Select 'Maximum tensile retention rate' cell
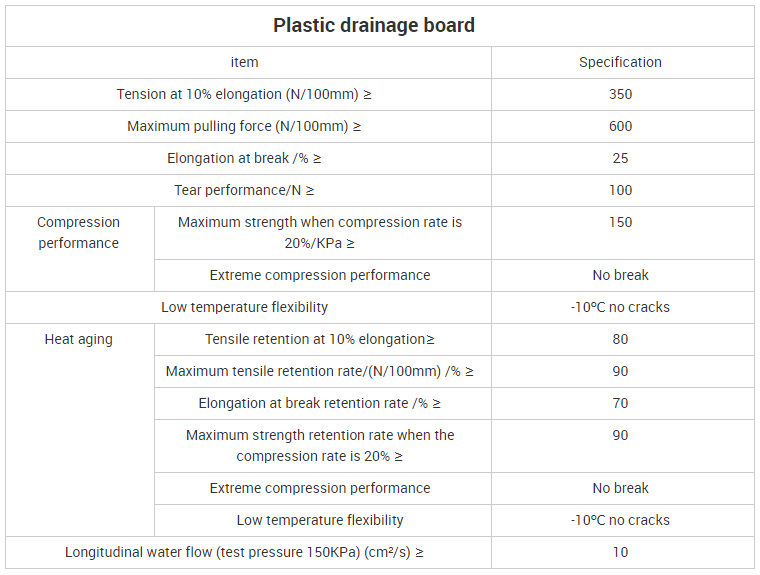 pos(320,371)
